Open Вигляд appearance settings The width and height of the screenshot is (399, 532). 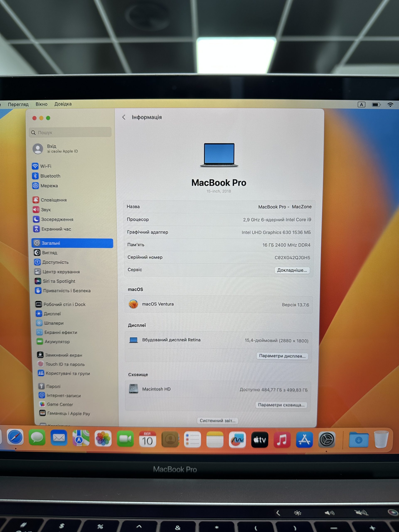pyautogui.click(x=46, y=252)
